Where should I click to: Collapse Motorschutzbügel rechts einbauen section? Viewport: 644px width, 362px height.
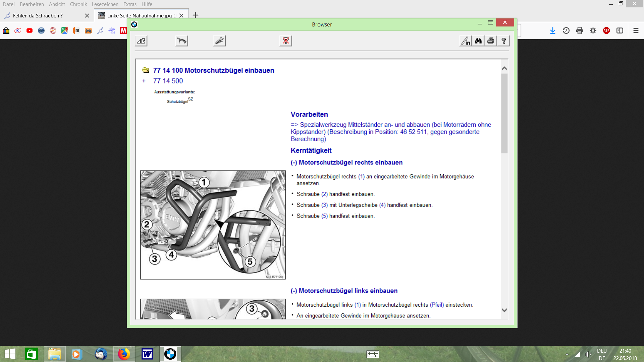[x=294, y=163]
